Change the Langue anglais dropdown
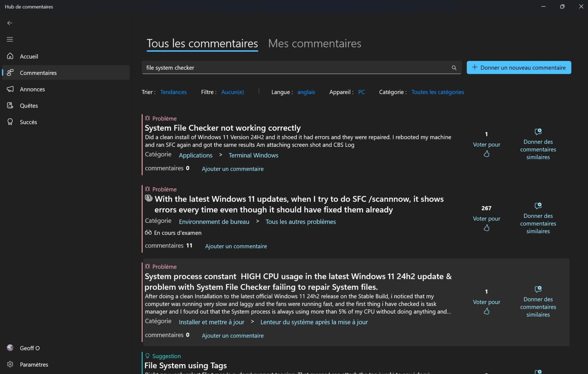This screenshot has height=374, width=588. click(306, 92)
